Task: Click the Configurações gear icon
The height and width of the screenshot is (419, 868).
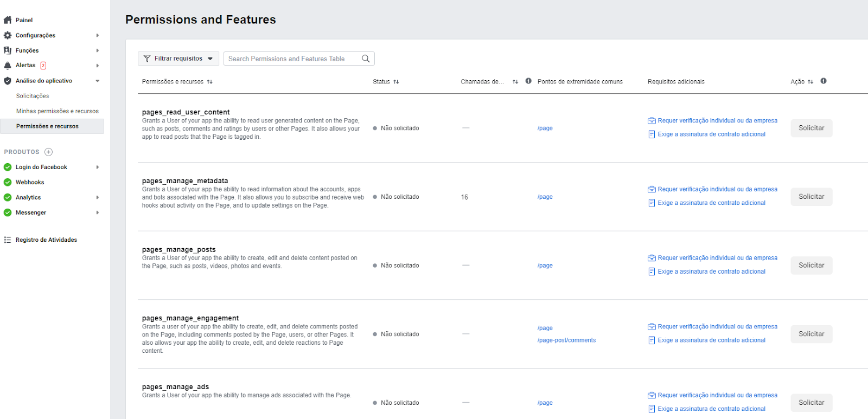Action: click(x=8, y=35)
